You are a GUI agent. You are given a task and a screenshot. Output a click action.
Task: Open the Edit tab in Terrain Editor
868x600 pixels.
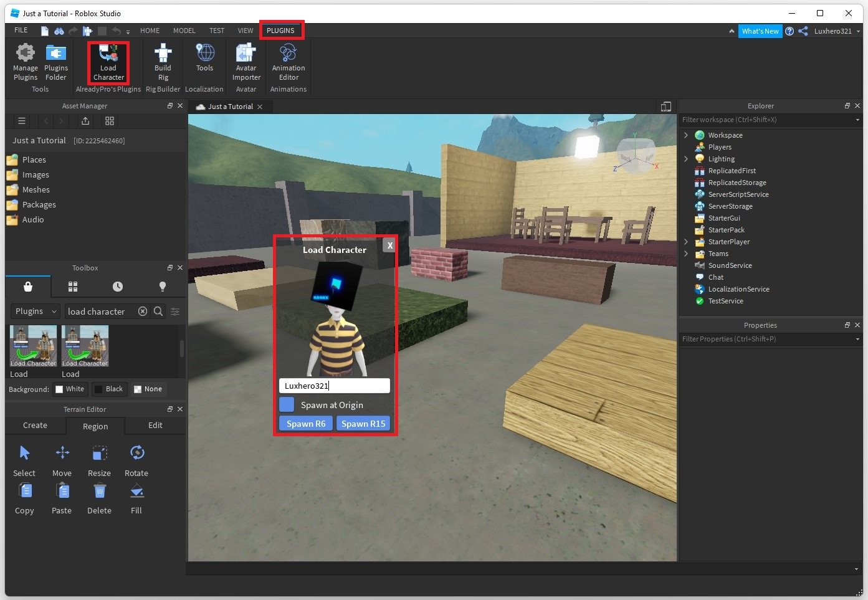tap(155, 426)
